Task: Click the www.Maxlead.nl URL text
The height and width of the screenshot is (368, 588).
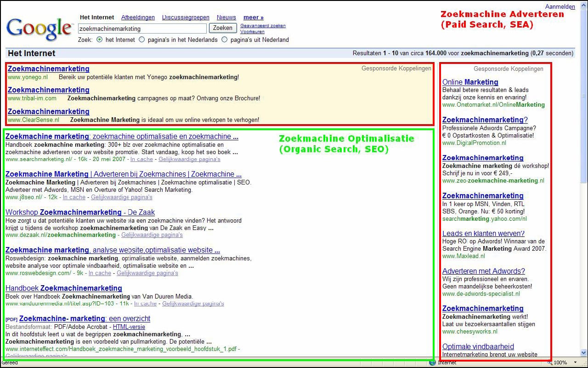Action: click(x=463, y=256)
